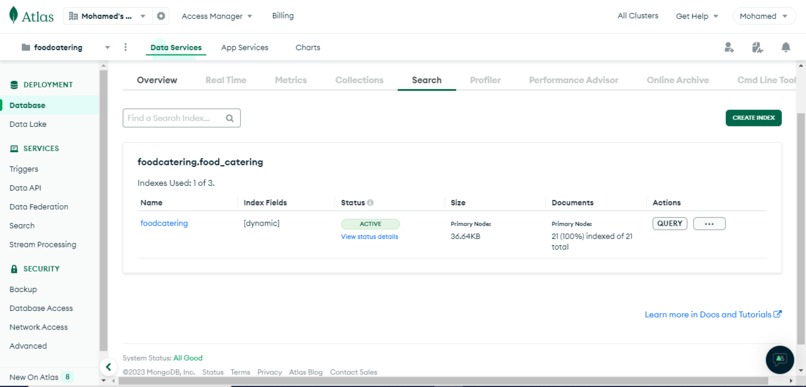Click the organization building icon
Screen dimensions: 806x387
[73, 16]
